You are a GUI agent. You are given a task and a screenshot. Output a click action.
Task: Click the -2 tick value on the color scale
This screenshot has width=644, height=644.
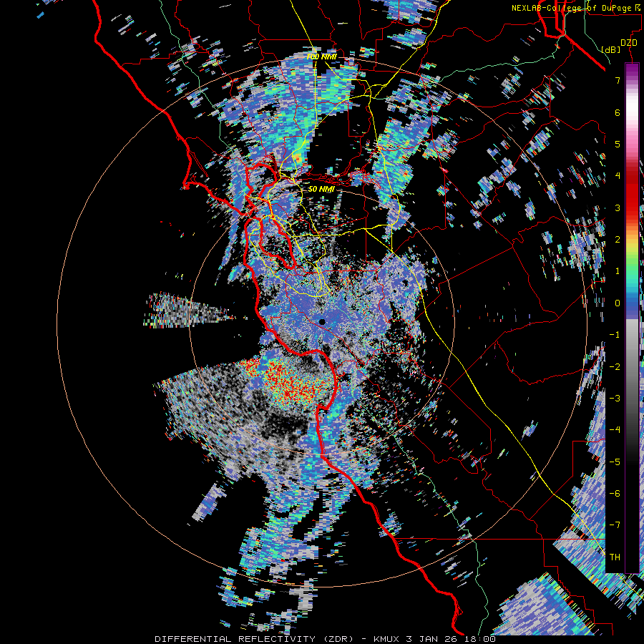point(615,366)
